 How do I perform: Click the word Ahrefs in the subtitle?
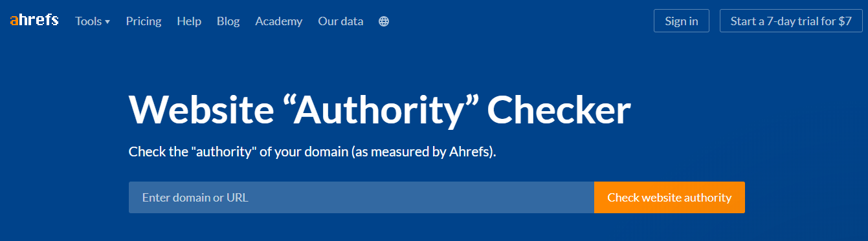pos(469,153)
